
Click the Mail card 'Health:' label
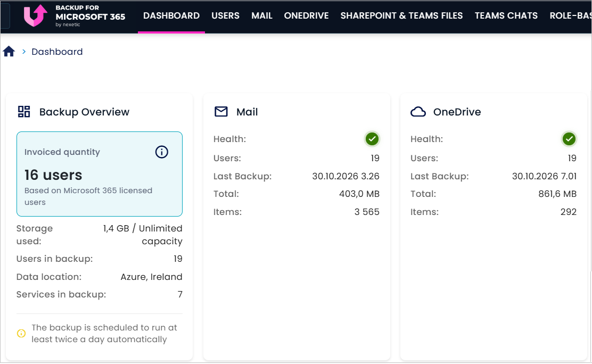[x=229, y=139]
